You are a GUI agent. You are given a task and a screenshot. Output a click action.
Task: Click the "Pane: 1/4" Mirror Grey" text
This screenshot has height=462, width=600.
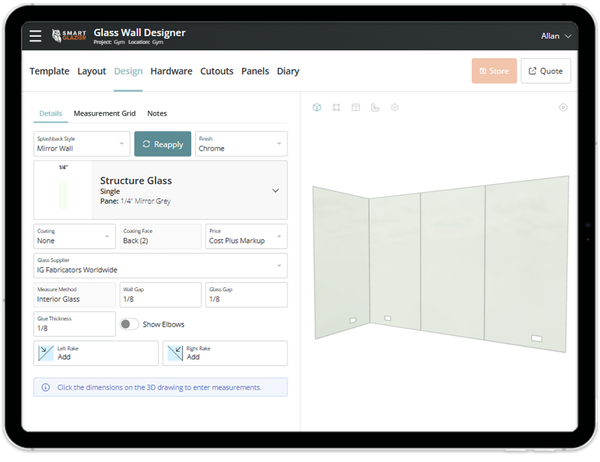coord(135,201)
